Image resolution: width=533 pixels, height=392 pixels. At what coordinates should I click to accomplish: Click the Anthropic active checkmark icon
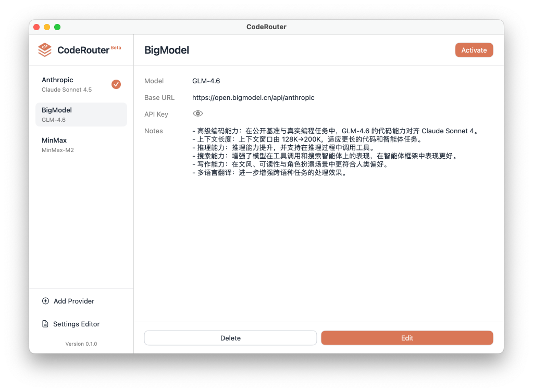(116, 84)
